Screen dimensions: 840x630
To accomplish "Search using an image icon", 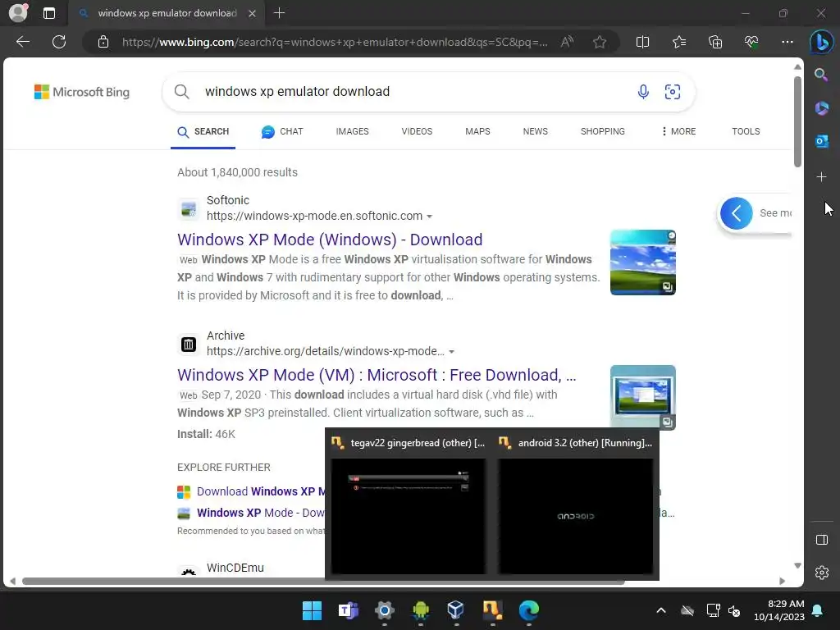I will pos(673,92).
